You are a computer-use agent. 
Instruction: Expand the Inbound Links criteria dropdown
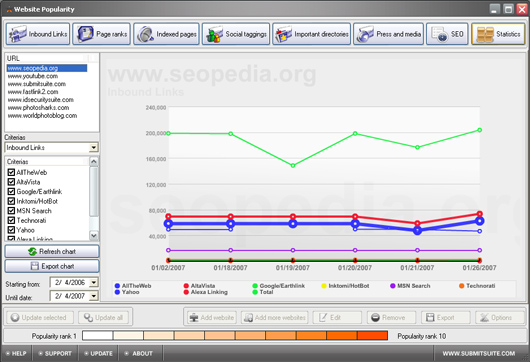(x=94, y=147)
